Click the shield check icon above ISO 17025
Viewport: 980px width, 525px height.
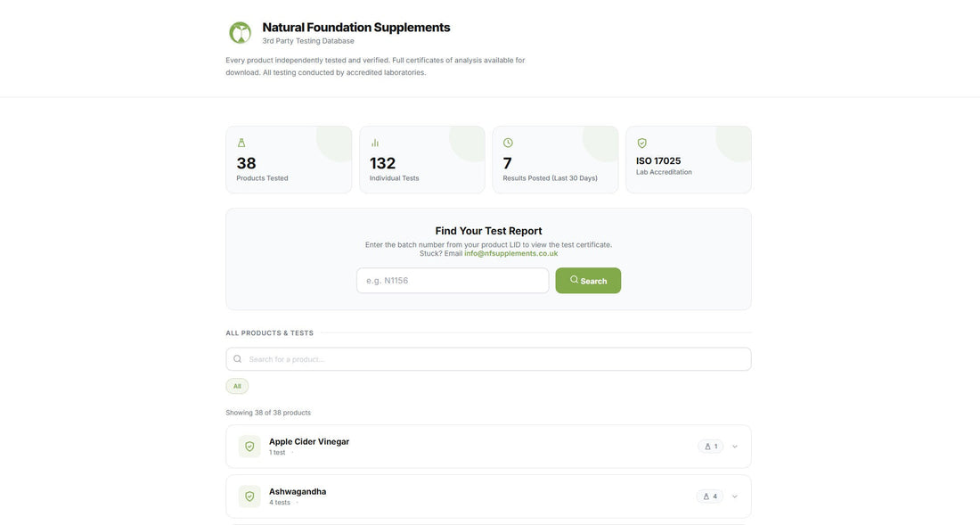pyautogui.click(x=641, y=144)
